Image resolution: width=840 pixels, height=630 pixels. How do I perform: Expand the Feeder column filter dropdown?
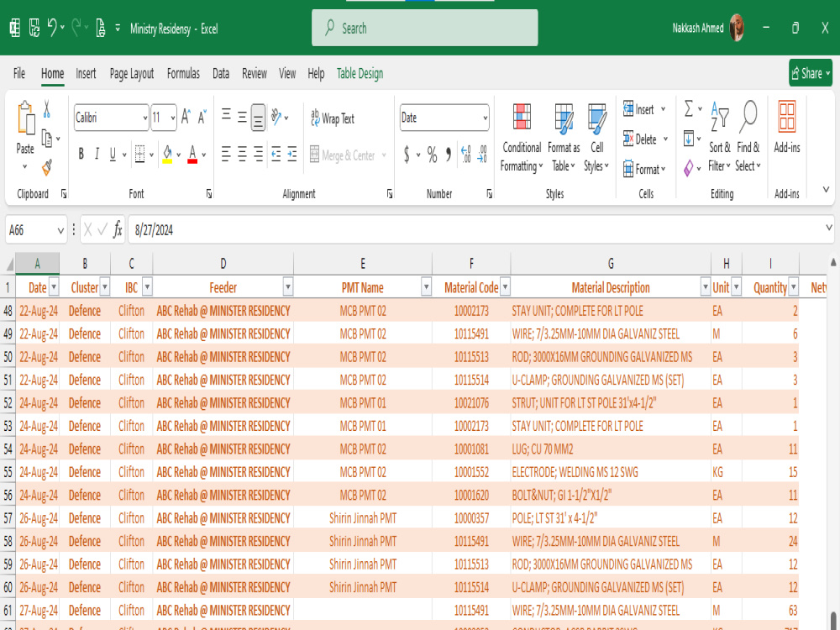287,287
